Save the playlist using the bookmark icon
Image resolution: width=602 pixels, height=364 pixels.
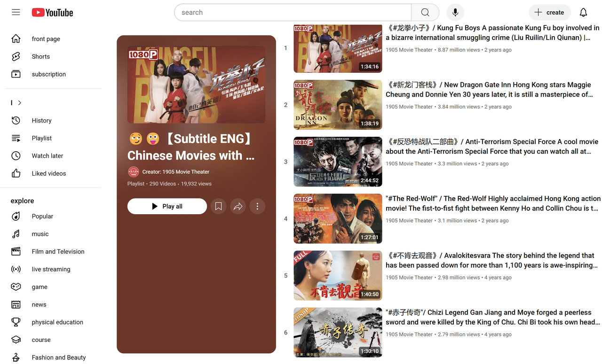click(x=218, y=206)
